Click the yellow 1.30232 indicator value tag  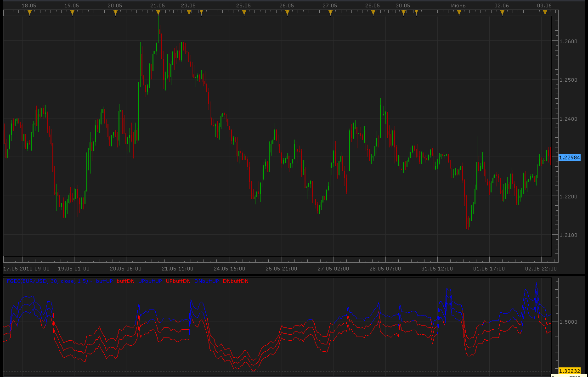570,371
